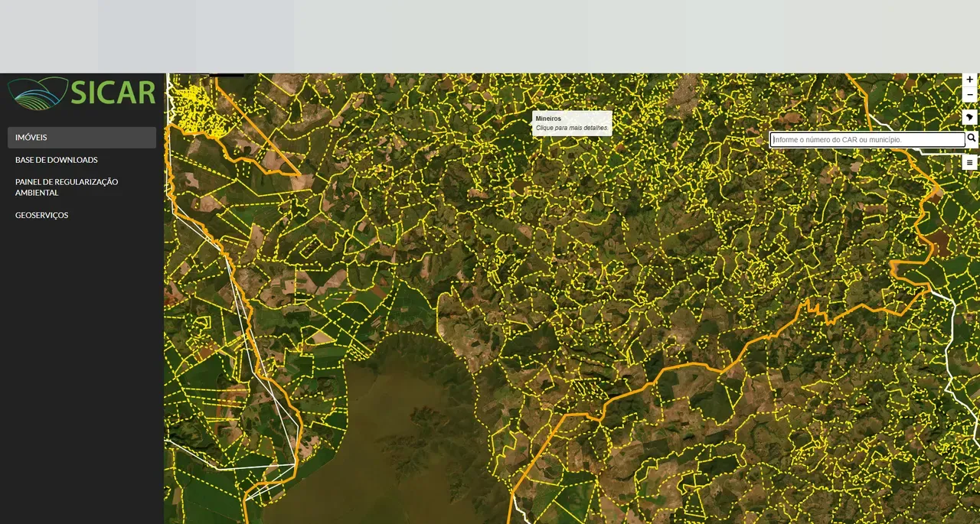Focus the CAR number or município search field
The height and width of the screenshot is (524, 980).
[868, 140]
